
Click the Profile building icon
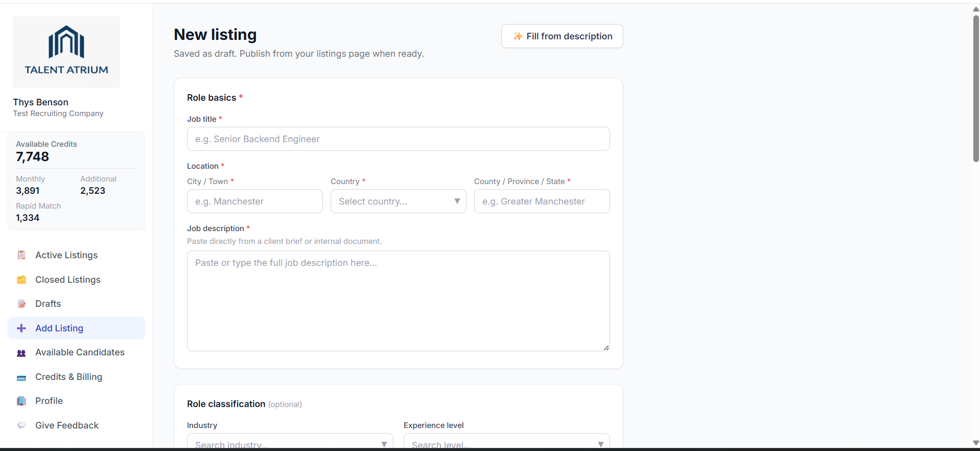tap(21, 401)
